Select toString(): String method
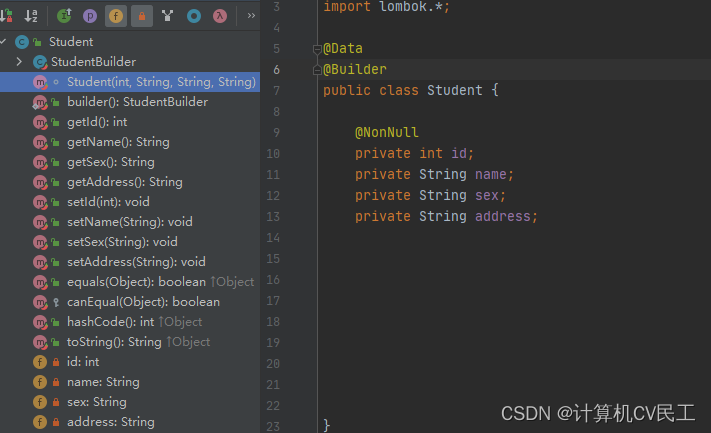This screenshot has height=433, width=711. (114, 341)
